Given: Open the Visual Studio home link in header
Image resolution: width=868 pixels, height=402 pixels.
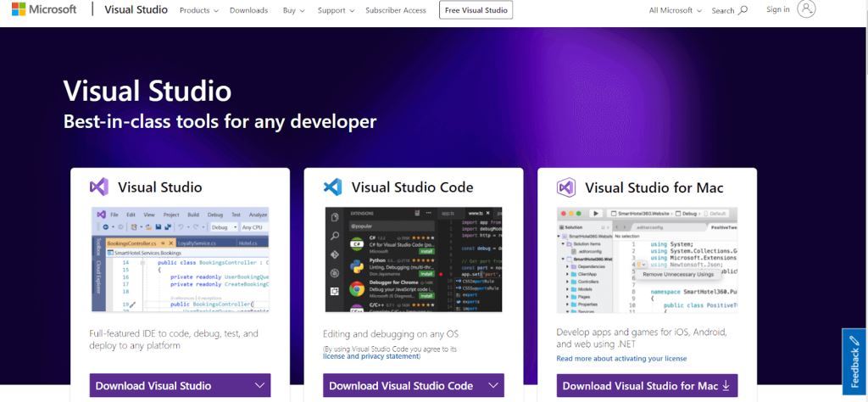Looking at the screenshot, I should [x=136, y=10].
